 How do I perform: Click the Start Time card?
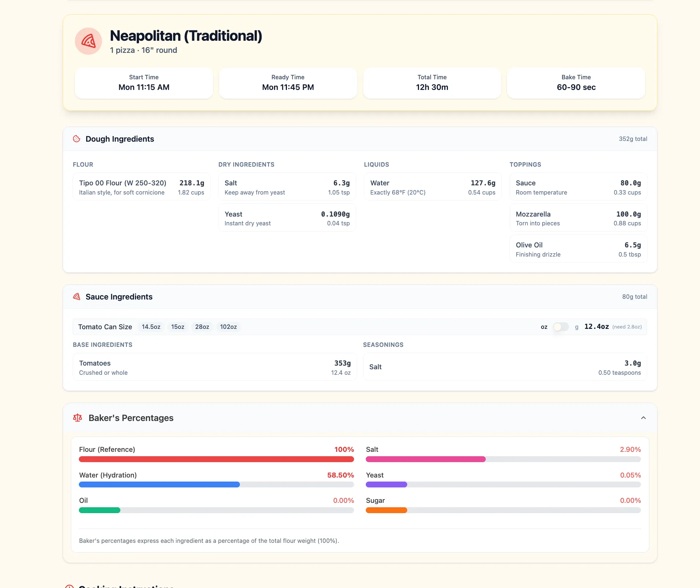144,83
